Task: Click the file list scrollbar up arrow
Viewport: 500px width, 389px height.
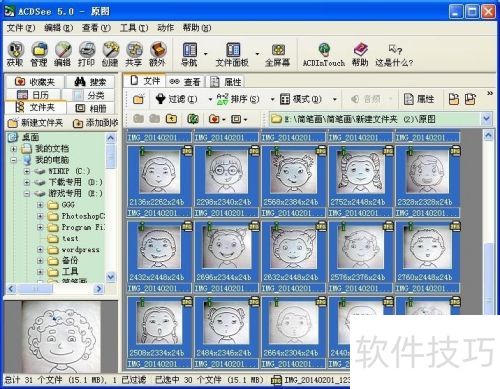Action: tap(488, 135)
